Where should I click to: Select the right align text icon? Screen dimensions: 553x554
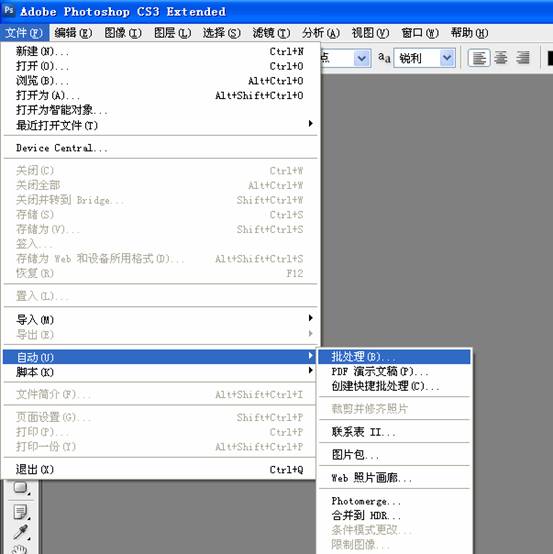pyautogui.click(x=523, y=58)
